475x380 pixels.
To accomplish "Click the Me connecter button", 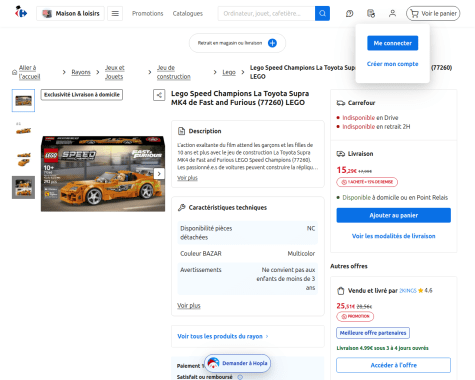I will 393,43.
